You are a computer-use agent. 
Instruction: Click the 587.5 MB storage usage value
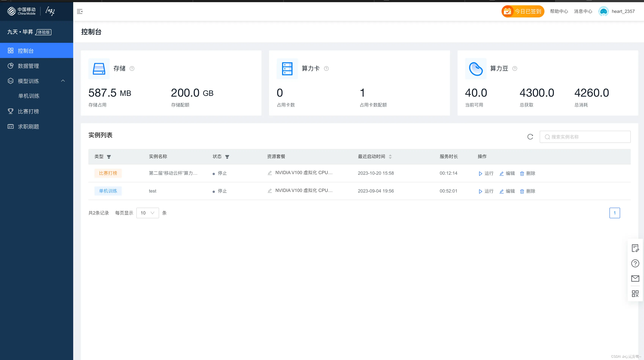tap(110, 93)
